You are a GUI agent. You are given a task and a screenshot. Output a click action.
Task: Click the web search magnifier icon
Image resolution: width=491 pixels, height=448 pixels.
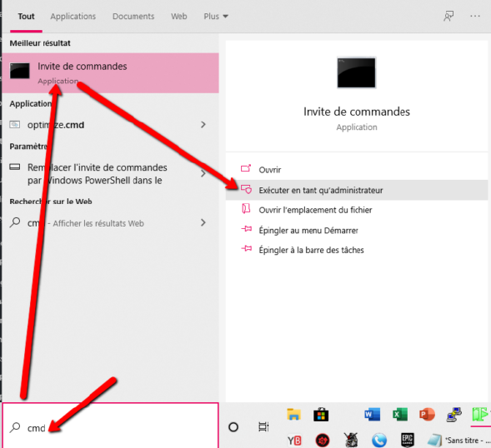[x=15, y=222]
